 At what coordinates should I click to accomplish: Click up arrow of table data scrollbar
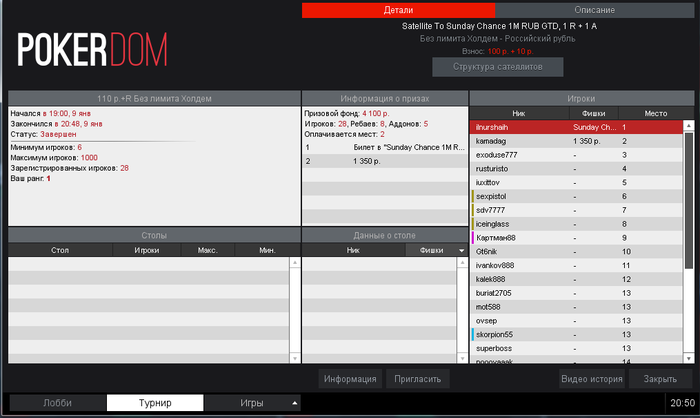tap(462, 263)
